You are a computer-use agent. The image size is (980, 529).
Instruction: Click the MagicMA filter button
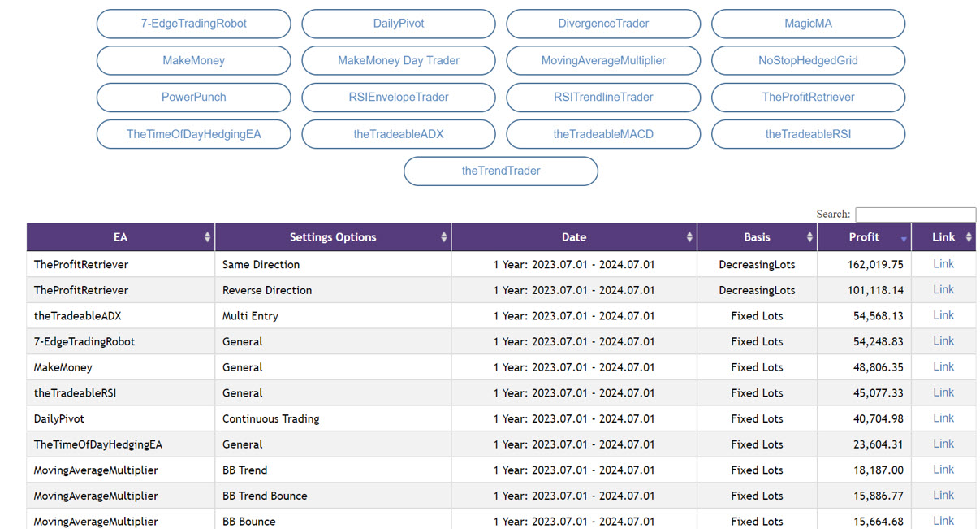point(808,24)
